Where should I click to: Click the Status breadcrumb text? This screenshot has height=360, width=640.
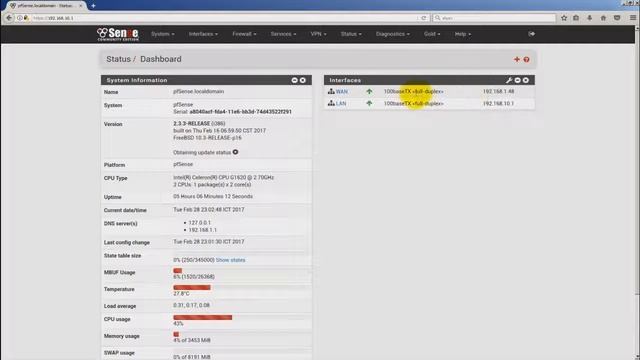click(118, 59)
